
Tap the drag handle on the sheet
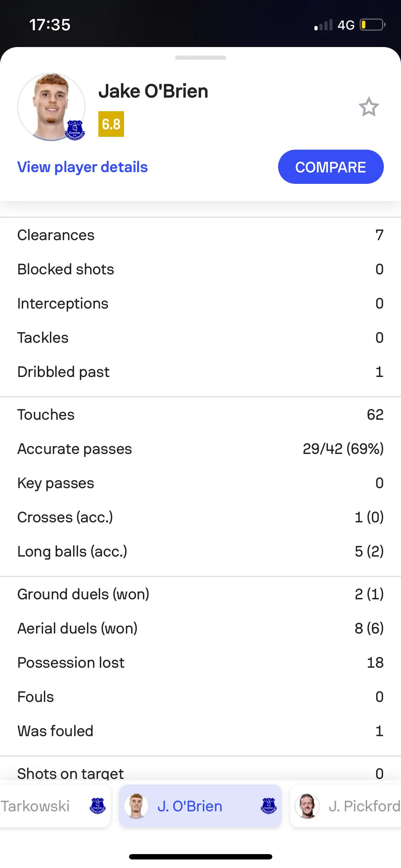(x=200, y=58)
